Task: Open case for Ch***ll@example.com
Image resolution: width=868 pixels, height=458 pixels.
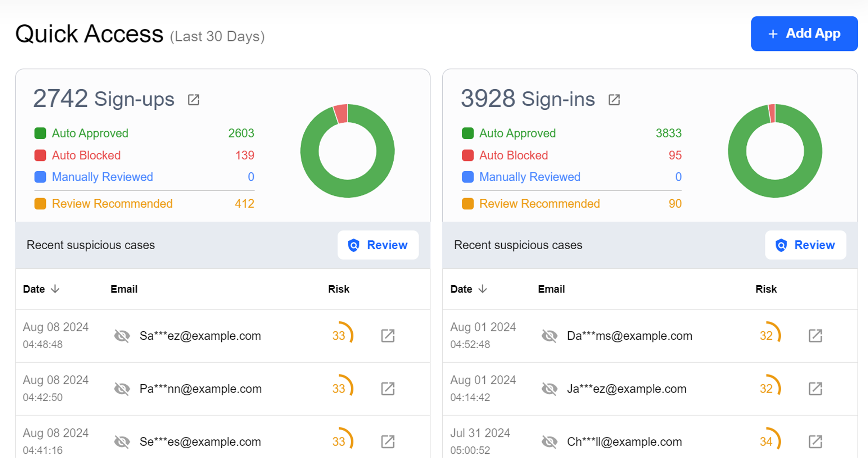Action: [815, 441]
